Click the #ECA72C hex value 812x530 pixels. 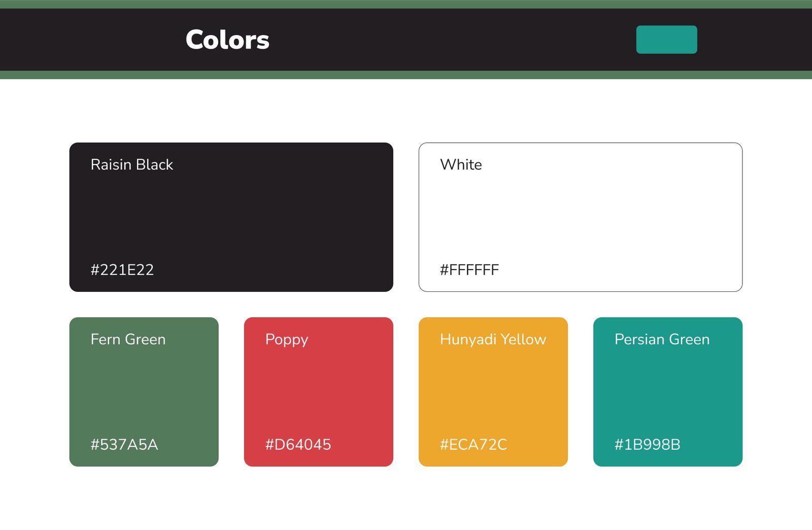point(473,444)
